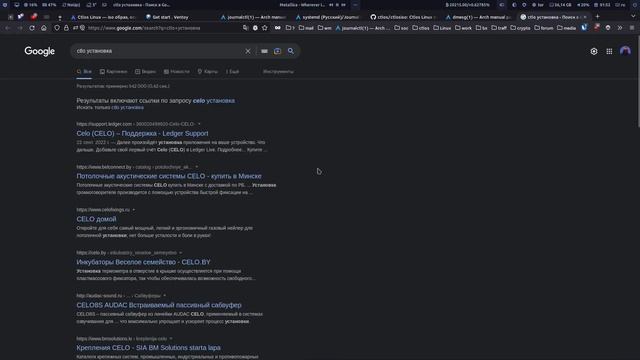Search only for 'ctlo установка' link
640x360 pixels.
[x=127, y=107]
